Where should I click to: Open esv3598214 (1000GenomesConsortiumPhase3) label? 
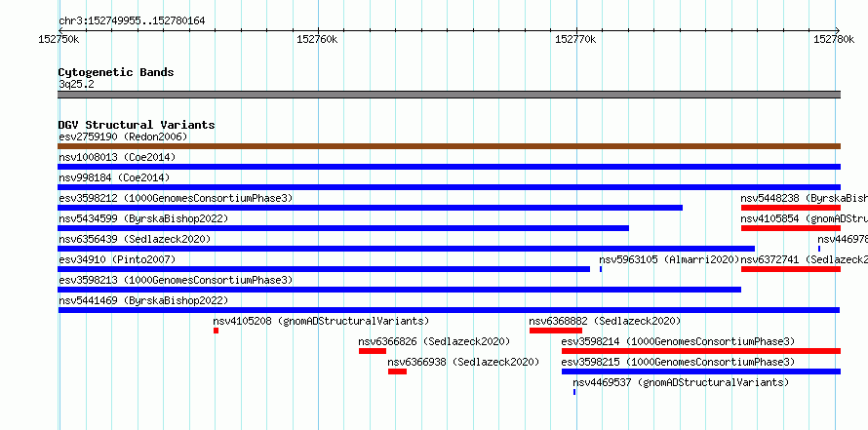tap(678, 341)
